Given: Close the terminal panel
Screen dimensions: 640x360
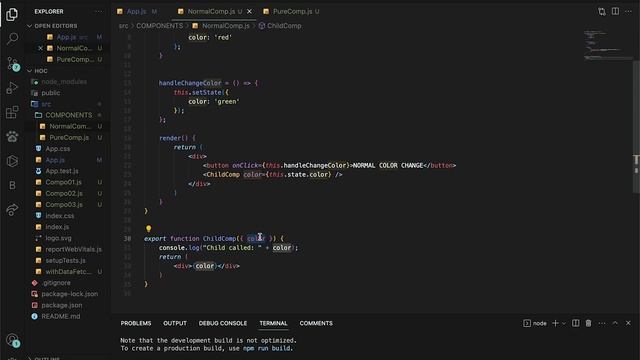Looking at the screenshot, I should click(628, 323).
